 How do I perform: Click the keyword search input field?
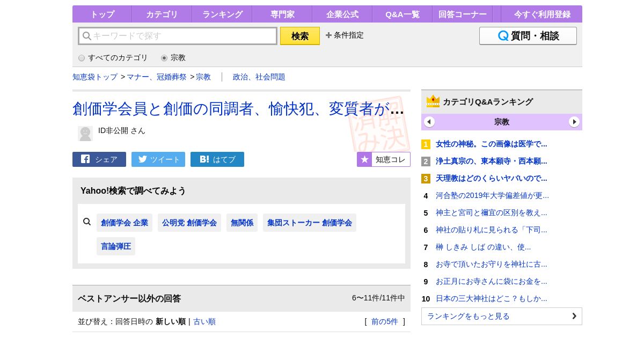pyautogui.click(x=178, y=36)
